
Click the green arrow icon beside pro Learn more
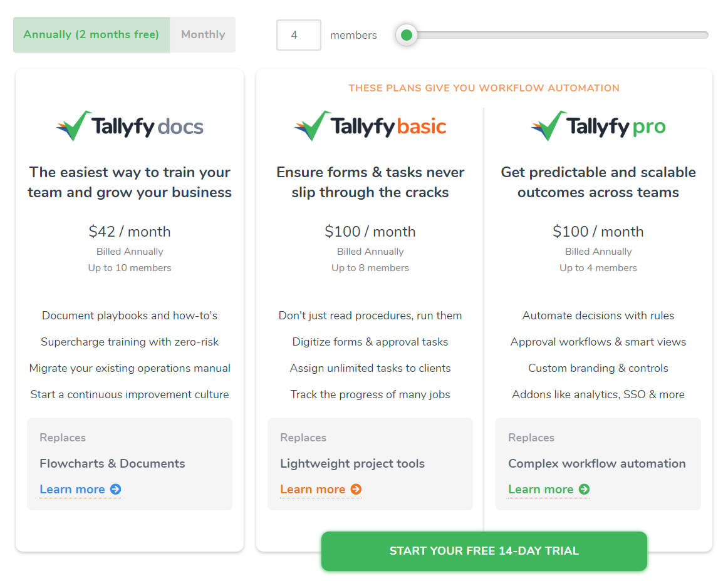[585, 490]
